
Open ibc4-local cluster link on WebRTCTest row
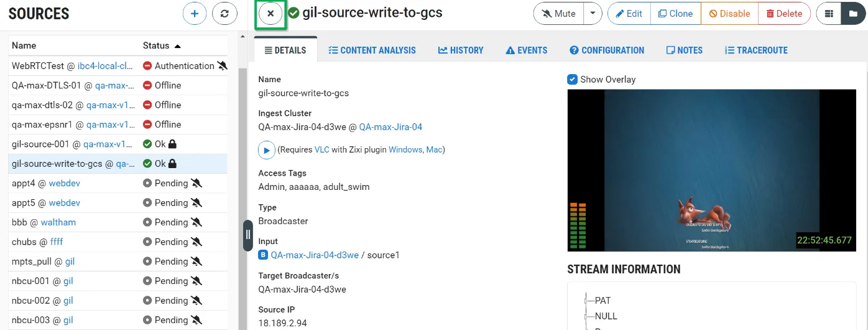click(105, 65)
